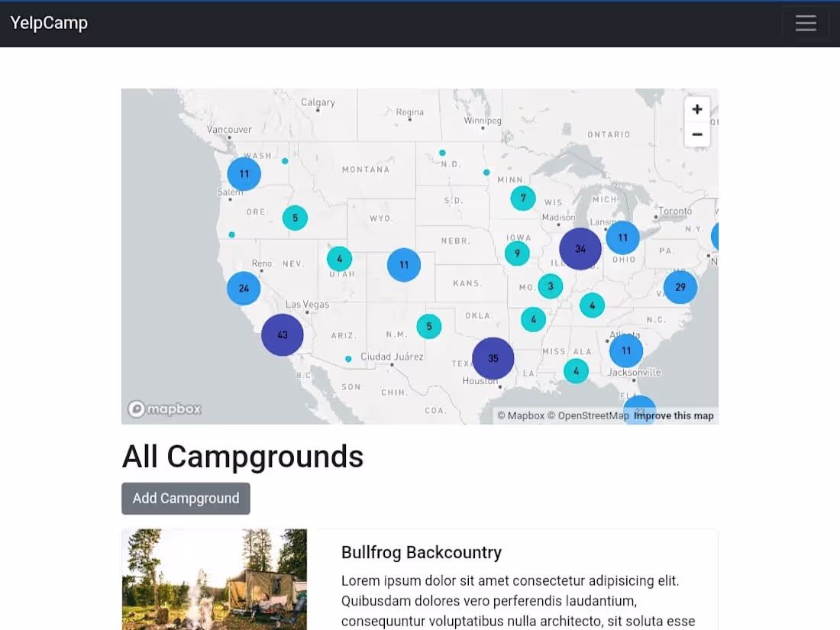Screen dimensions: 840x630
Task: Click the 29 cluster near Virginia
Action: point(680,287)
